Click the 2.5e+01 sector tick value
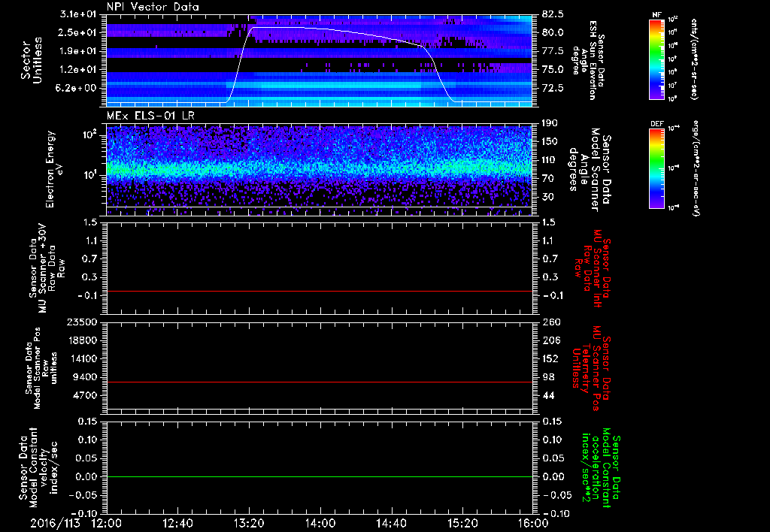 coord(79,32)
